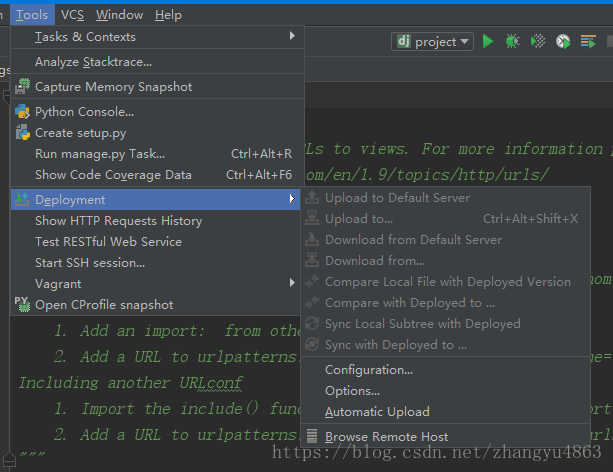Viewport: 613px width, 472px height.
Task: Click the Python Console icon
Action: (23, 112)
